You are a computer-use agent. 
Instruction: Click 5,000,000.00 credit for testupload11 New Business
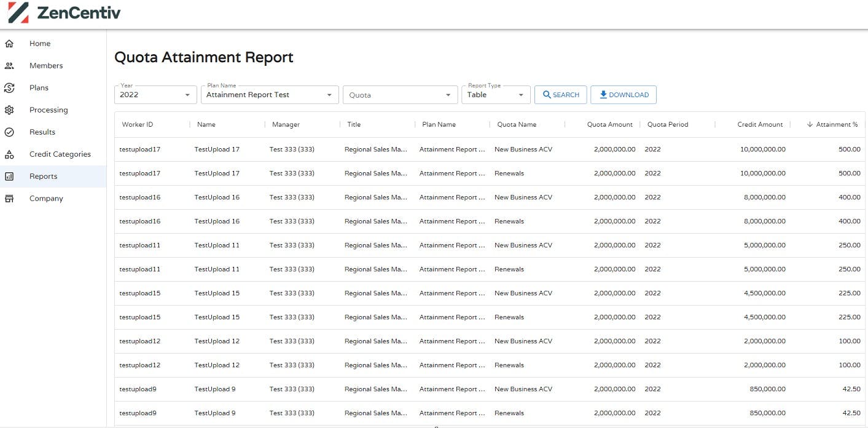765,245
